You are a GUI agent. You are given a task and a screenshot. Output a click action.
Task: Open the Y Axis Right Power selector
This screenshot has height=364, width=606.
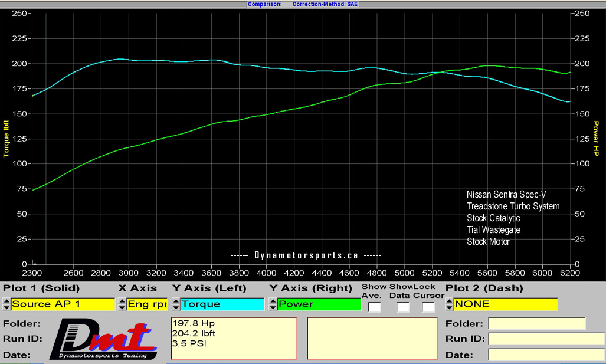click(x=319, y=304)
